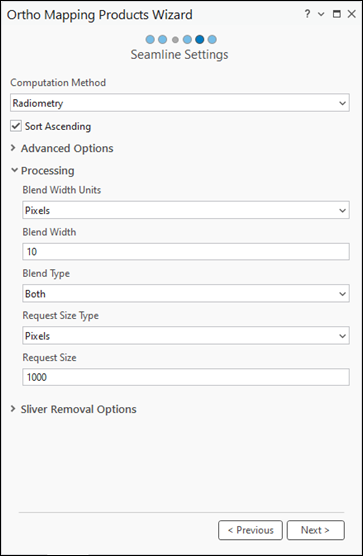The image size is (363, 556).
Task: Go to the second wizard step dot
Action: 162,39
